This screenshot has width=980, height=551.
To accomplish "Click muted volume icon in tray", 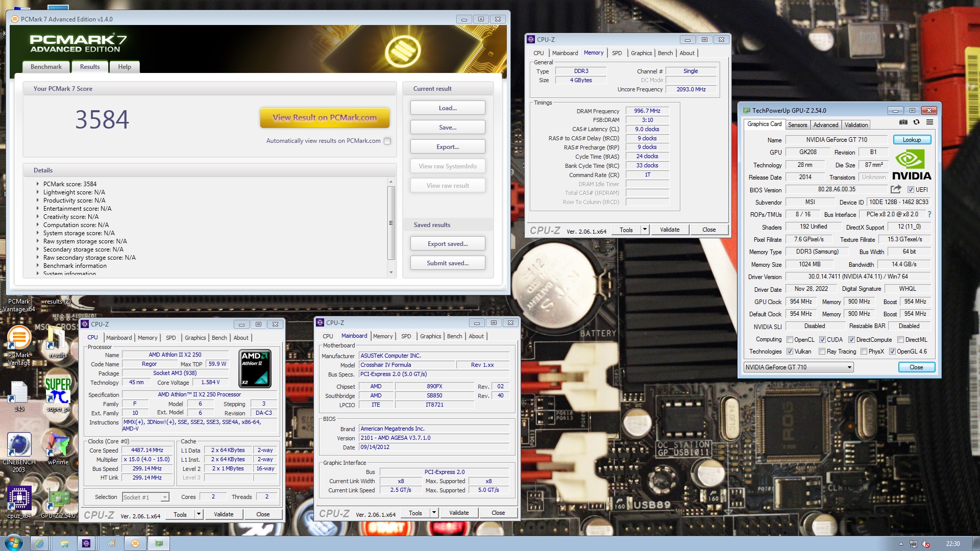I will click(x=926, y=544).
